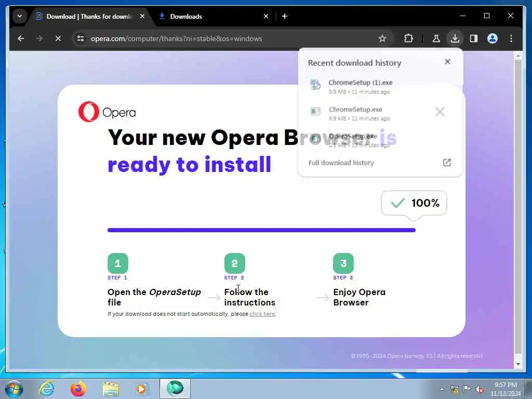Click the external link icon for download history

coord(447,163)
